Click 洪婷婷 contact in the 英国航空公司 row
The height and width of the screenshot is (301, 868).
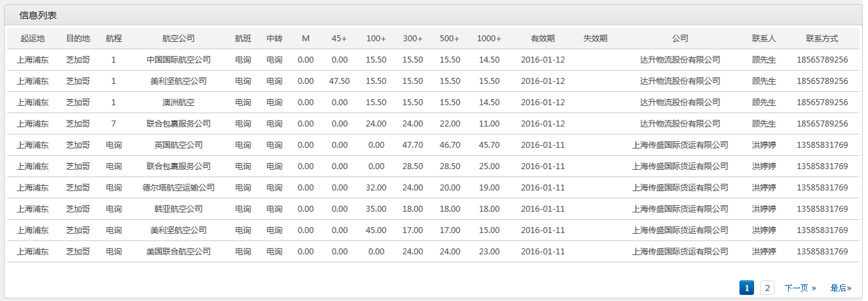(x=764, y=145)
